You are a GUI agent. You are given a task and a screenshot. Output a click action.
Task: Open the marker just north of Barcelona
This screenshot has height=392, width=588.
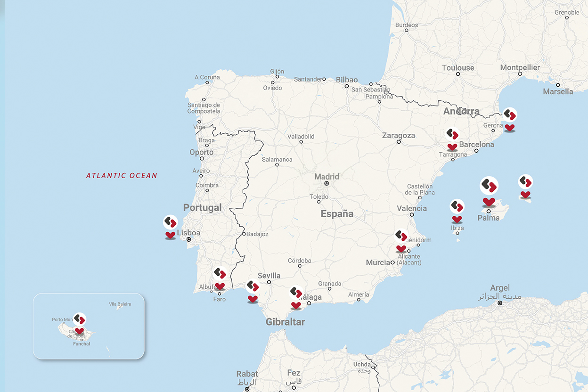tap(452, 133)
